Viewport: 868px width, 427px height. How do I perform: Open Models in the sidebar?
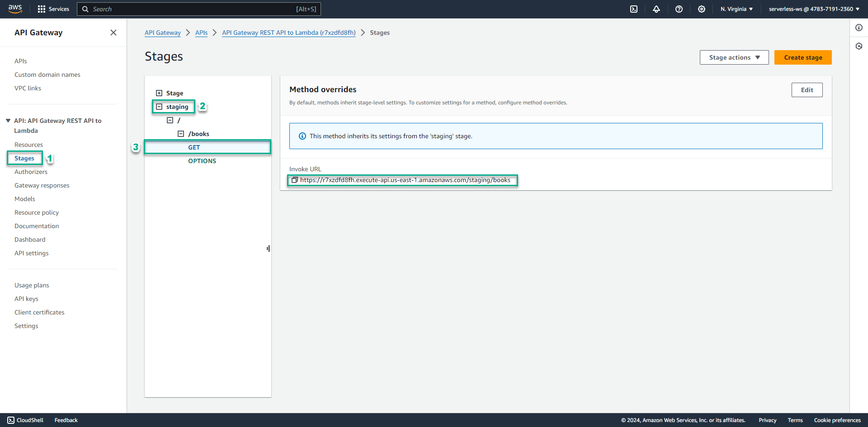pos(25,199)
